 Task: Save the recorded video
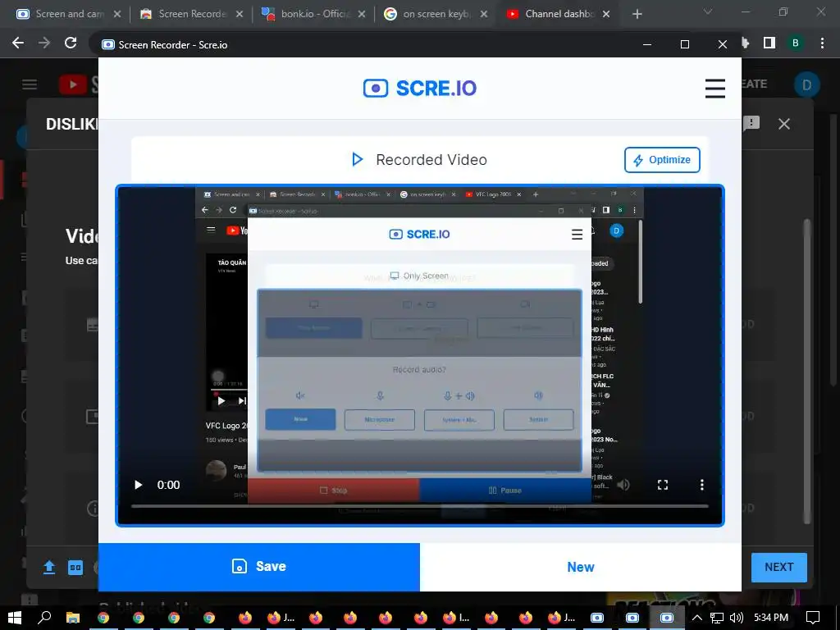(x=258, y=567)
